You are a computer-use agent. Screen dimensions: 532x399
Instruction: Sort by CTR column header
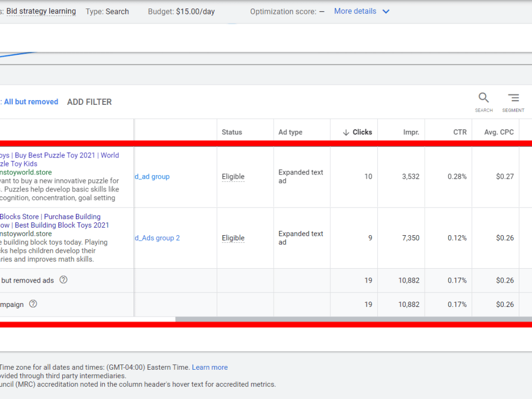[x=460, y=132]
